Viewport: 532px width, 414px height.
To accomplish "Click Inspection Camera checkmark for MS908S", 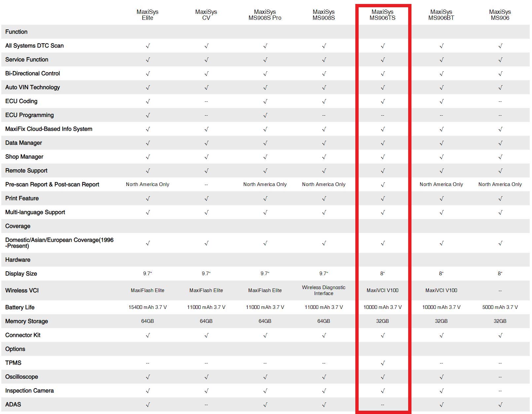I will tap(324, 391).
